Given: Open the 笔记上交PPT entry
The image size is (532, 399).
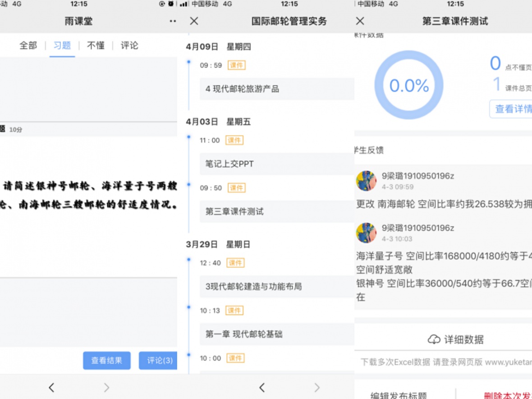Looking at the screenshot, I should pos(276,164).
